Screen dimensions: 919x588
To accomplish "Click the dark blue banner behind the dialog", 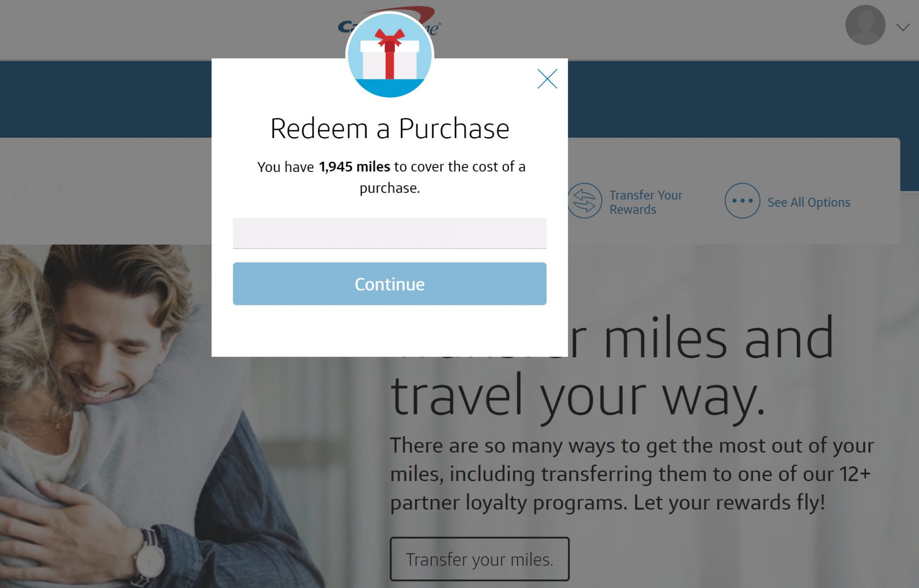I will click(x=735, y=98).
